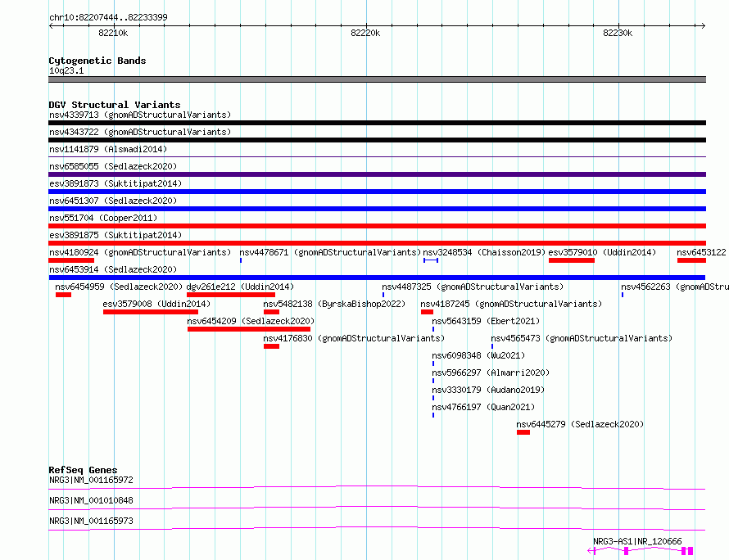Open esv3891875 (Suktitipat2014) variant label

tap(115, 235)
